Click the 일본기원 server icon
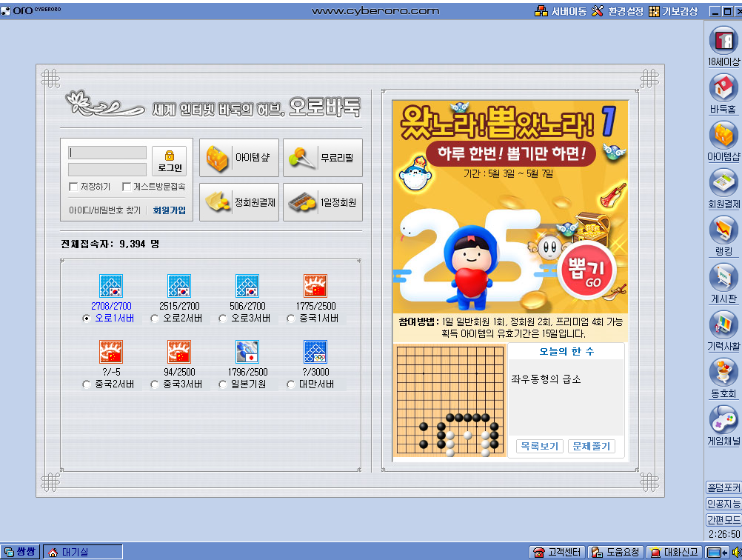This screenshot has height=560, width=742. click(247, 352)
